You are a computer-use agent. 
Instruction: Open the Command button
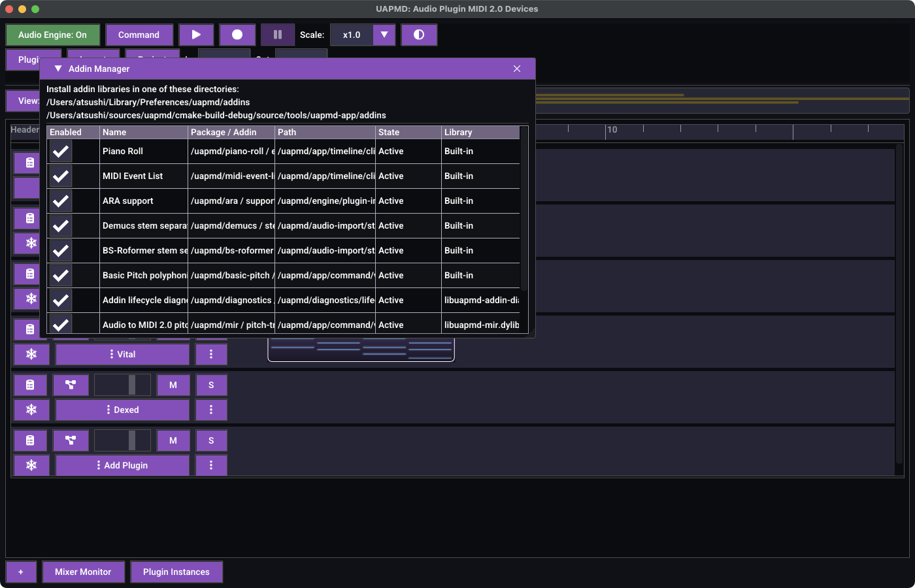139,35
